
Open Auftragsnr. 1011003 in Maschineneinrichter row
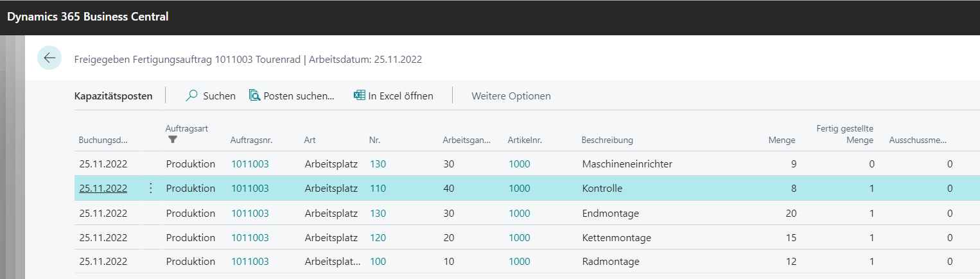(x=250, y=164)
